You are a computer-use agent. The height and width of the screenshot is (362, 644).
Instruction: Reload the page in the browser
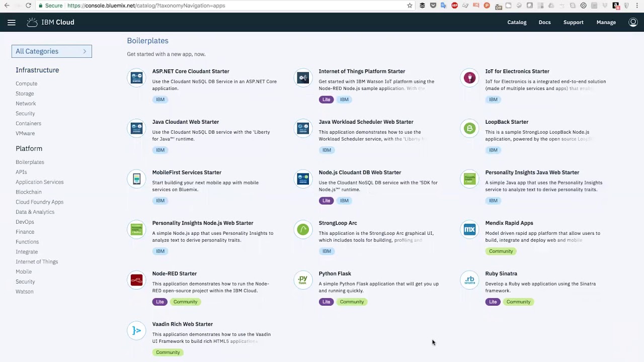pyautogui.click(x=28, y=6)
